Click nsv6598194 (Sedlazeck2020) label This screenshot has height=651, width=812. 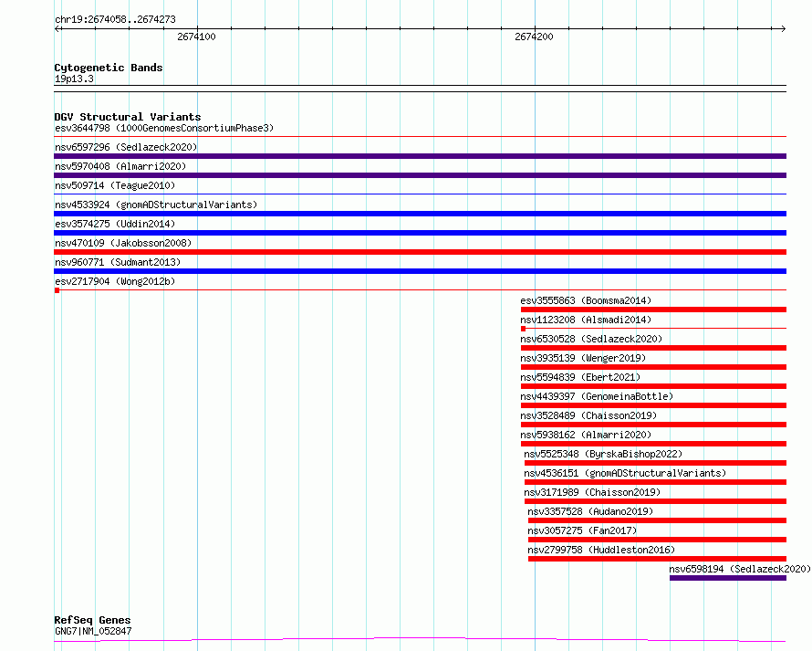pyautogui.click(x=740, y=569)
